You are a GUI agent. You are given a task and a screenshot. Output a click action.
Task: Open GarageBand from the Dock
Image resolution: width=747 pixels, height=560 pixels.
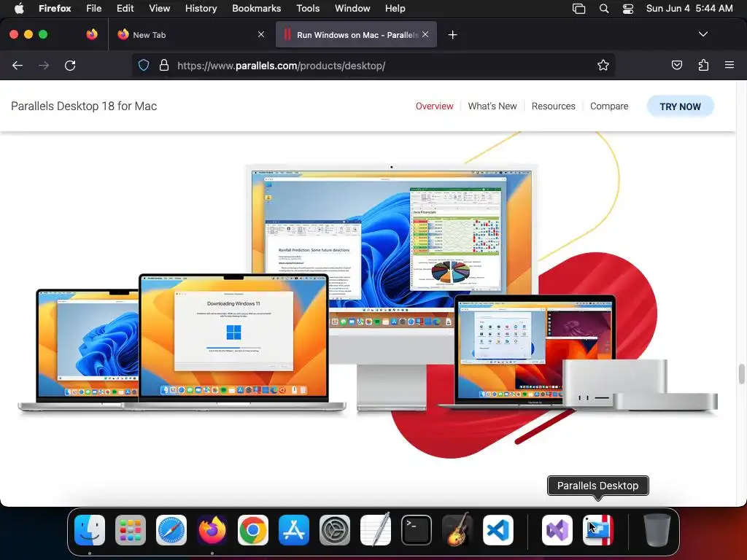(457, 529)
